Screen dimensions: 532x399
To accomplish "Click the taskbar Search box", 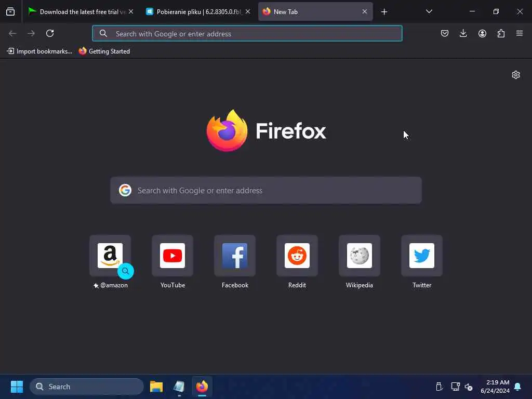I will (x=87, y=387).
